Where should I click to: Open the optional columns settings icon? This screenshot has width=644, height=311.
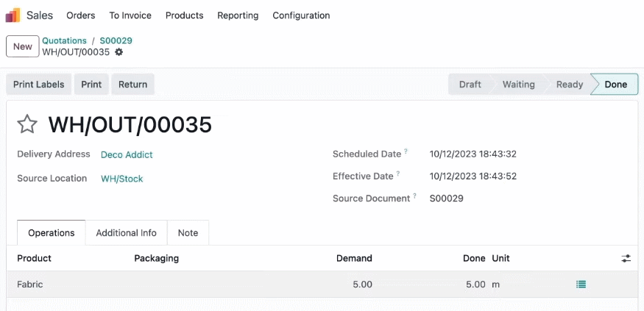(x=626, y=259)
